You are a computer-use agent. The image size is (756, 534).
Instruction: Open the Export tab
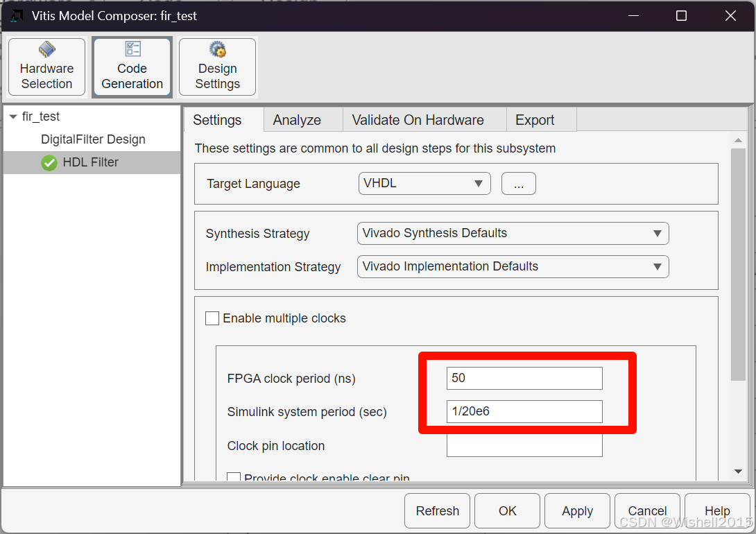click(542, 119)
